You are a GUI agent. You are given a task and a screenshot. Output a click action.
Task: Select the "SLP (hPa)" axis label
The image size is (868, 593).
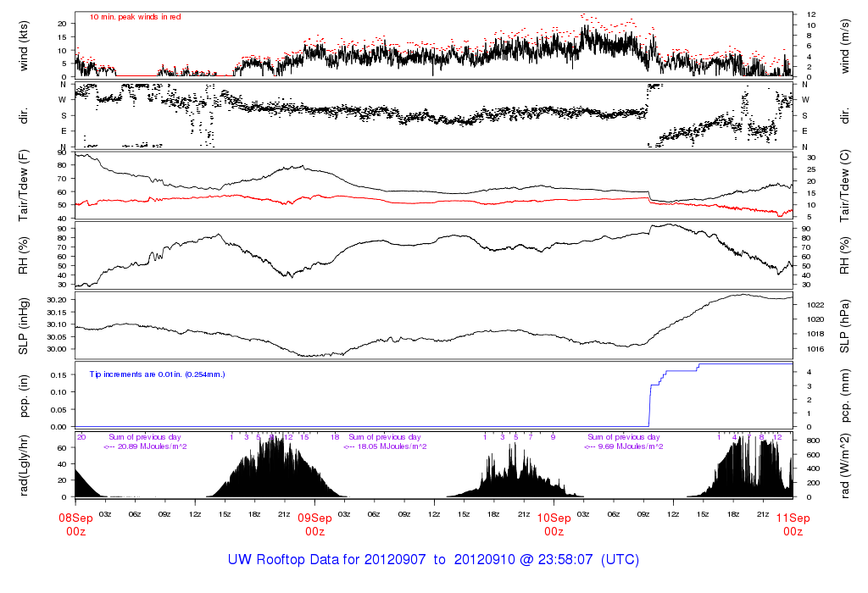coord(844,327)
